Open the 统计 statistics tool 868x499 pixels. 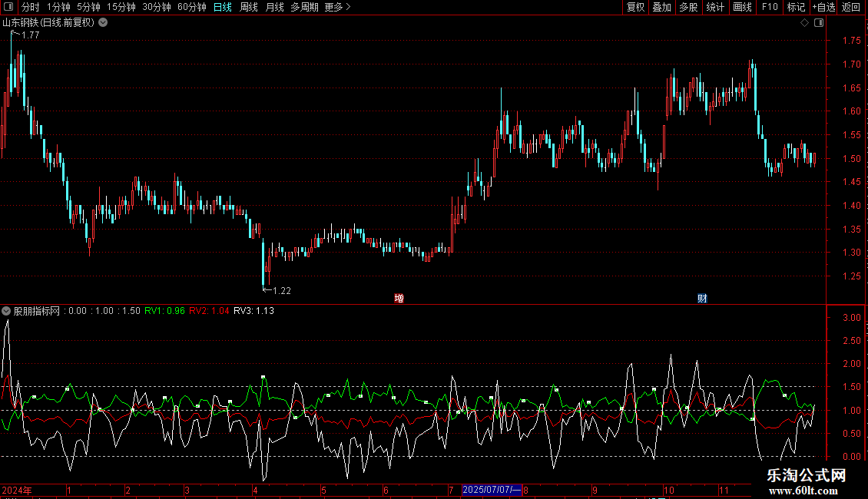pos(715,7)
